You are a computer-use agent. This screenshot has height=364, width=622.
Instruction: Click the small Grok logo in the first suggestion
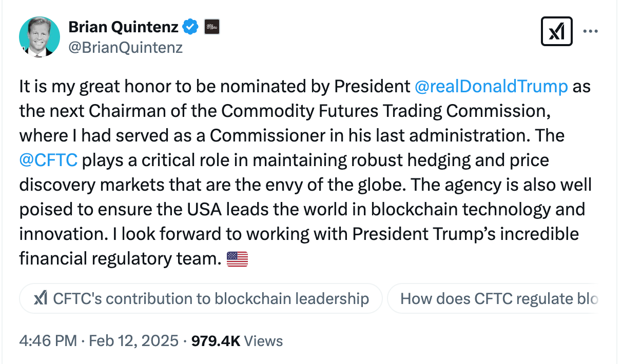tap(41, 298)
